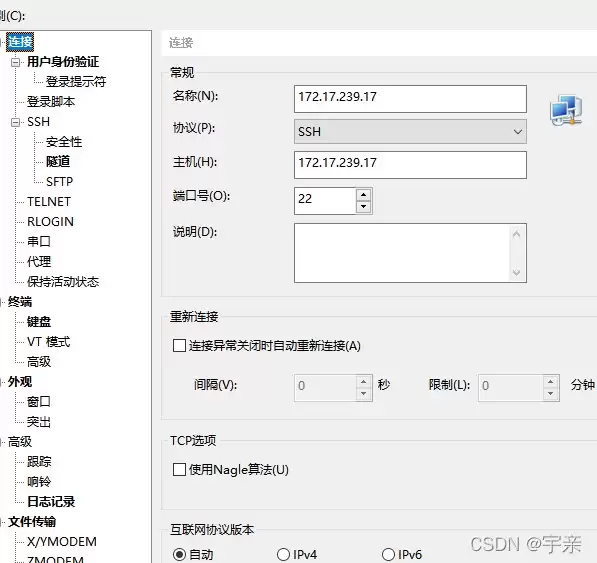This screenshot has width=597, height=563.
Task: Open the 登录脚本 category
Action: (x=51, y=102)
